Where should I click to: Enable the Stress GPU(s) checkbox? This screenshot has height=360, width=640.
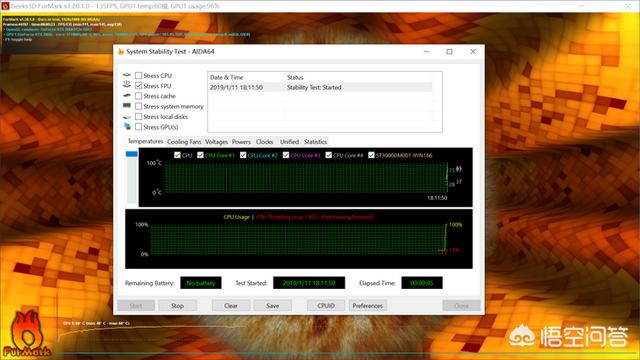tap(139, 127)
